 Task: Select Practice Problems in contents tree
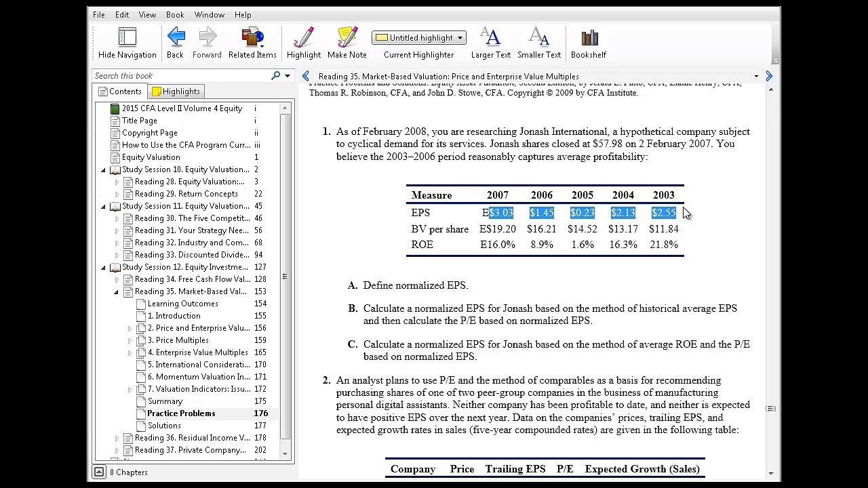pos(181,413)
